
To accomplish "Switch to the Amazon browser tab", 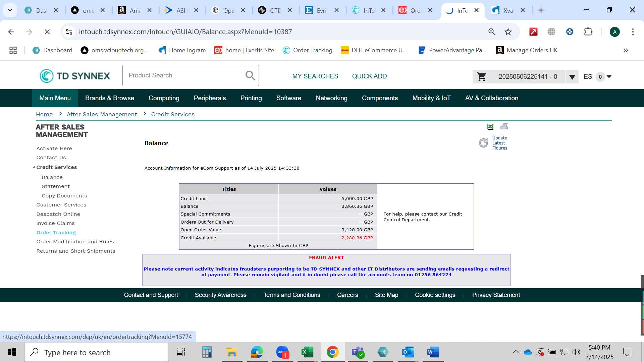I will click(x=135, y=10).
